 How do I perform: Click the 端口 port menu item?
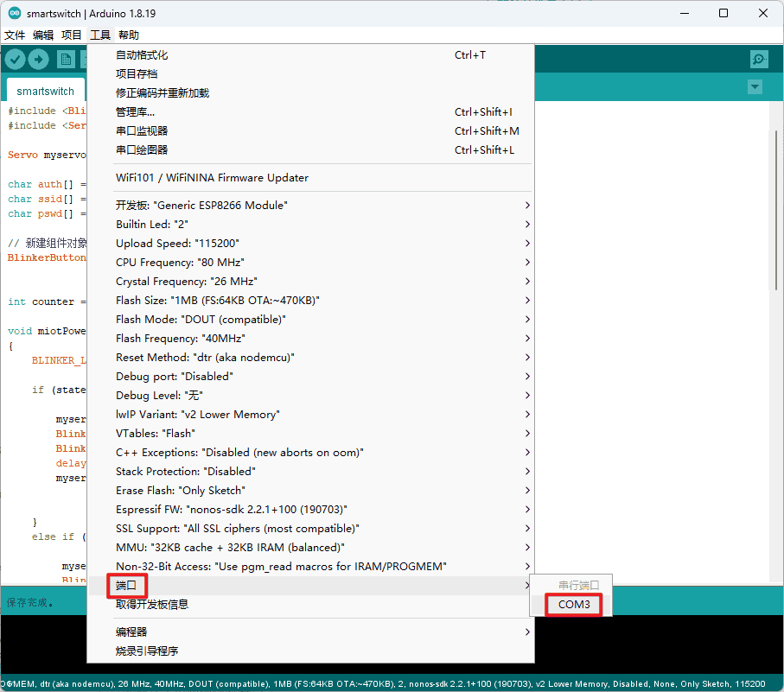pyautogui.click(x=310, y=585)
